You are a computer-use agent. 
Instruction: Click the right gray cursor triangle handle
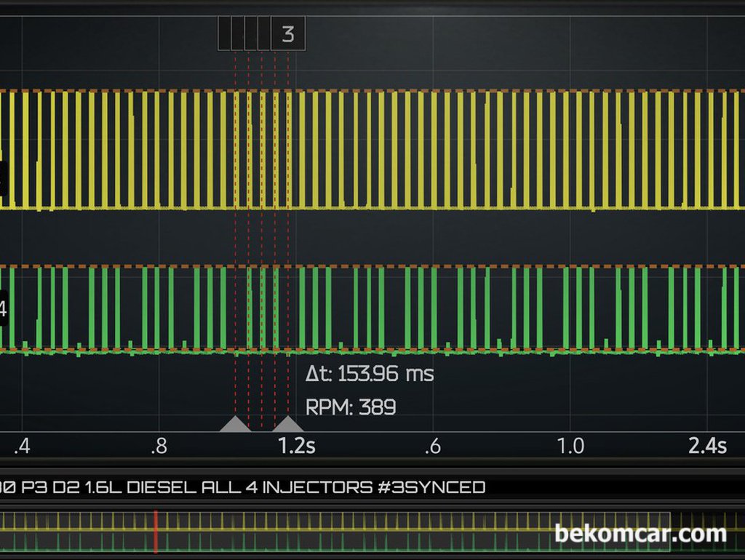coord(288,424)
